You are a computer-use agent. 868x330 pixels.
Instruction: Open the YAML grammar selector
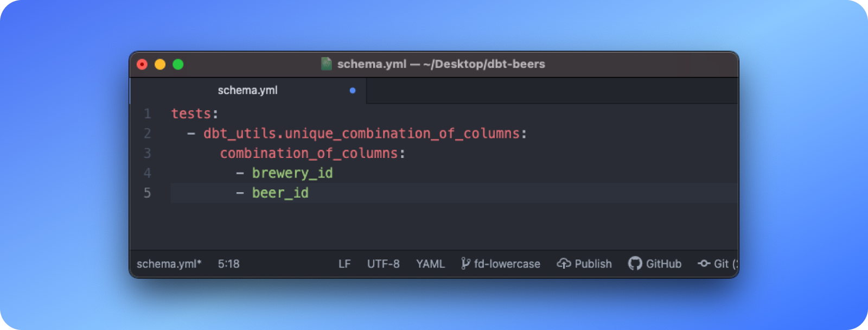point(430,264)
